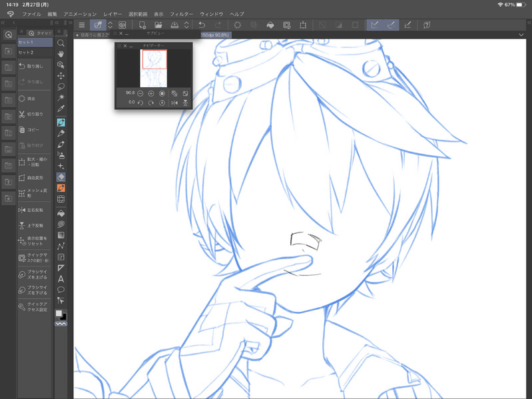Click the Scale/Rotate icon in command bar
This screenshot has width=532, height=399.
303,25
